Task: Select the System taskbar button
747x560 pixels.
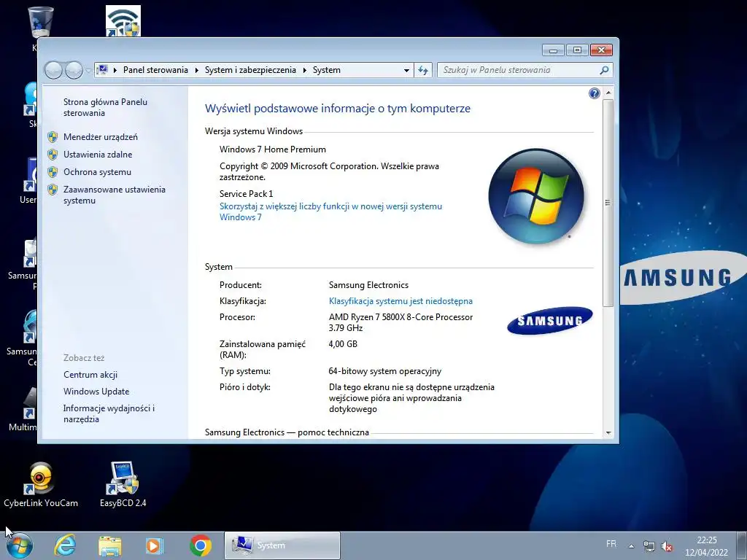Action: (282, 545)
